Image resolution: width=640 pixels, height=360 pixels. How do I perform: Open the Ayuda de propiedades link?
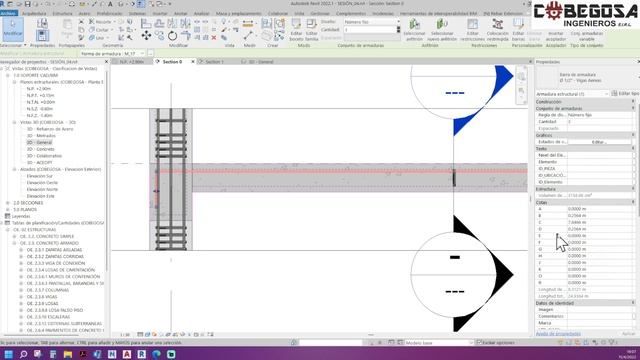click(x=558, y=334)
